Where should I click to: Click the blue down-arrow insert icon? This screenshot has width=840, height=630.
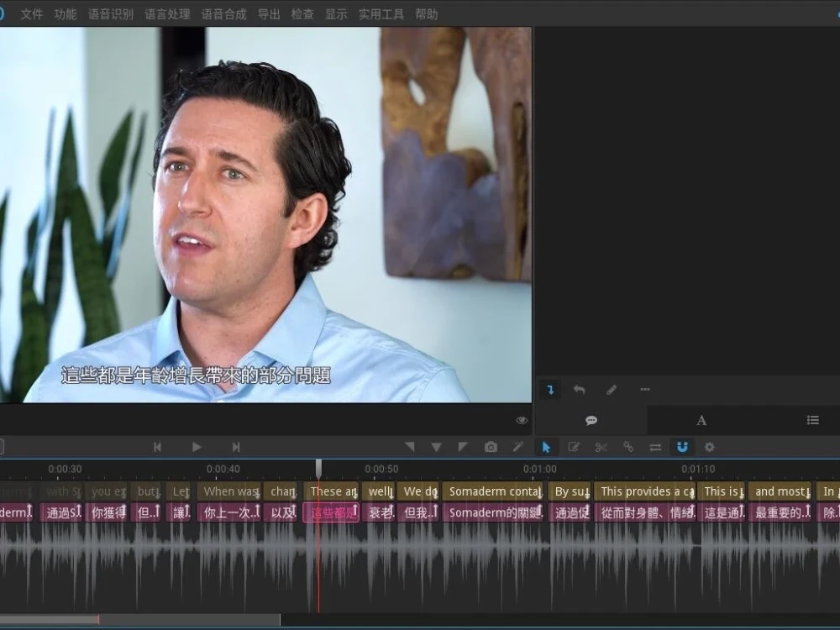[x=550, y=390]
